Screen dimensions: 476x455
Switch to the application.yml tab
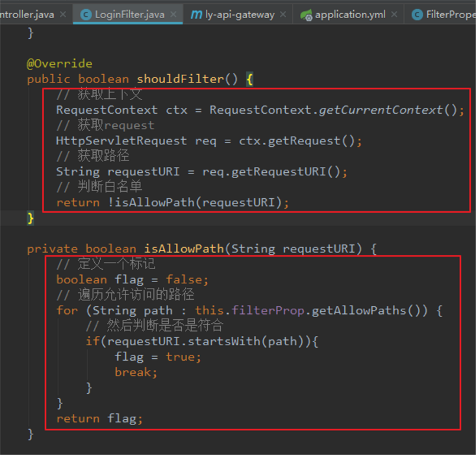click(x=349, y=14)
